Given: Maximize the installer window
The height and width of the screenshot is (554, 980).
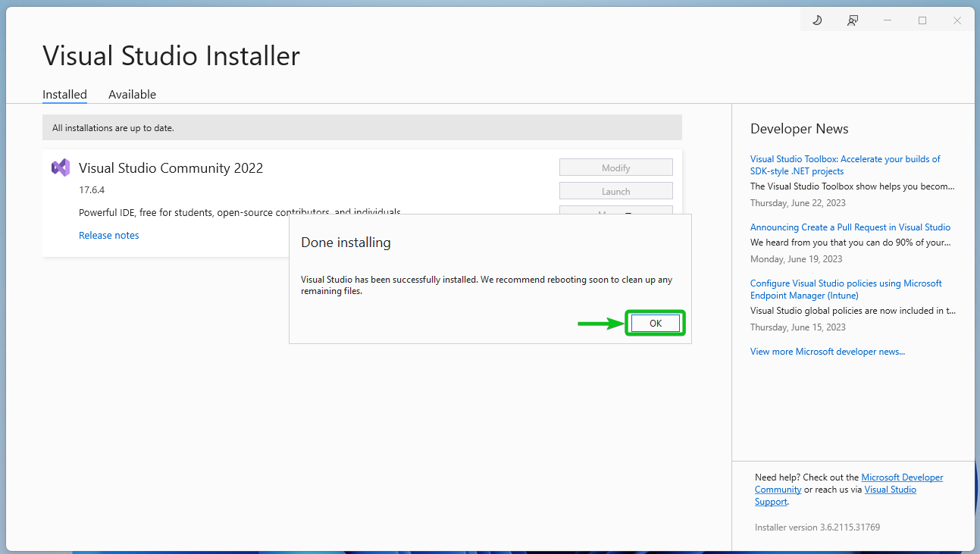Looking at the screenshot, I should pos(922,20).
